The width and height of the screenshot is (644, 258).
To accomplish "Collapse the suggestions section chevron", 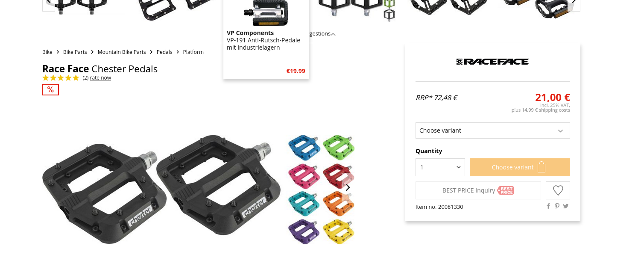I will pyautogui.click(x=333, y=34).
